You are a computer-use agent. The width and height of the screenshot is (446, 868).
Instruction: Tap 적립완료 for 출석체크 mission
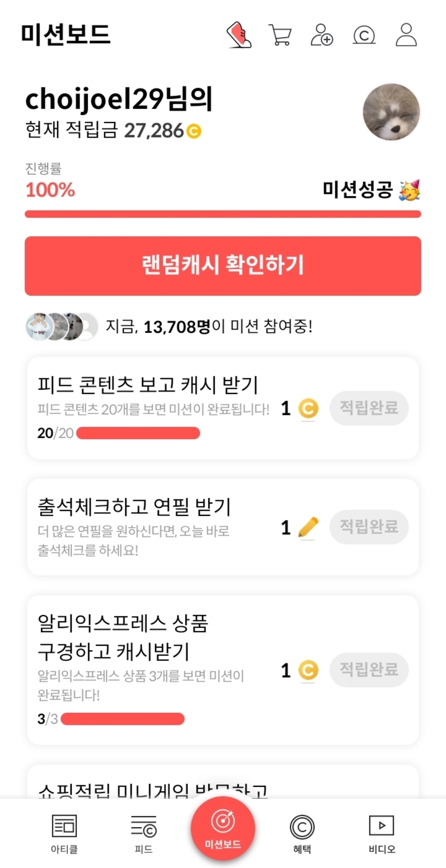click(369, 527)
